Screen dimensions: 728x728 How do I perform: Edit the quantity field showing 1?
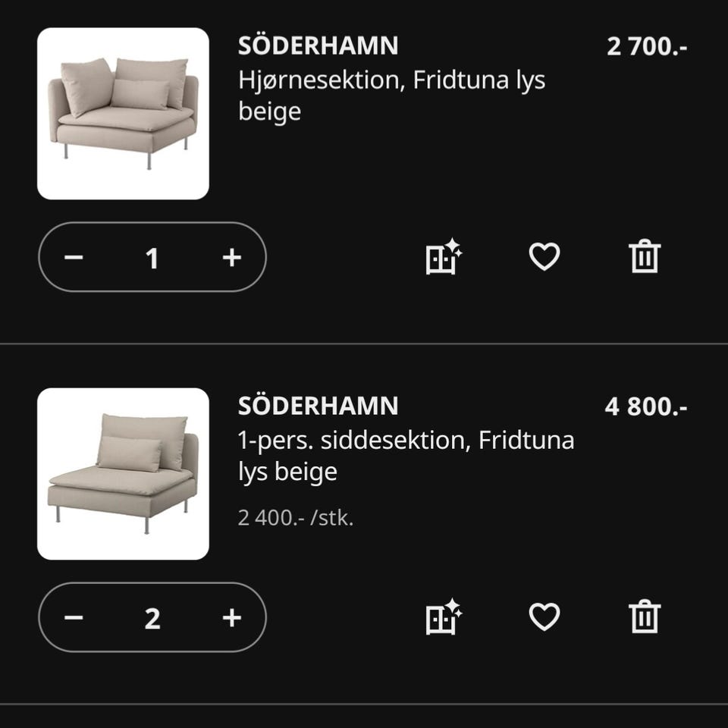pos(152,258)
